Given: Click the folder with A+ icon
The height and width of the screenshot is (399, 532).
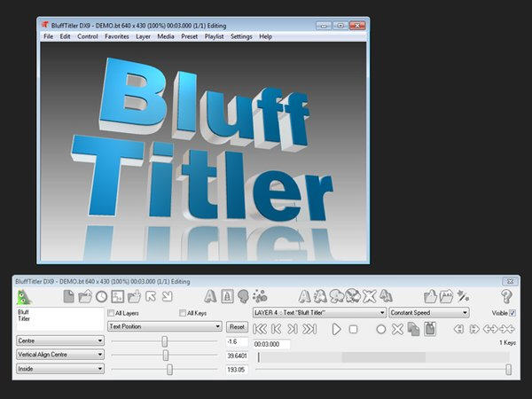Looking at the screenshot, I should (446, 296).
